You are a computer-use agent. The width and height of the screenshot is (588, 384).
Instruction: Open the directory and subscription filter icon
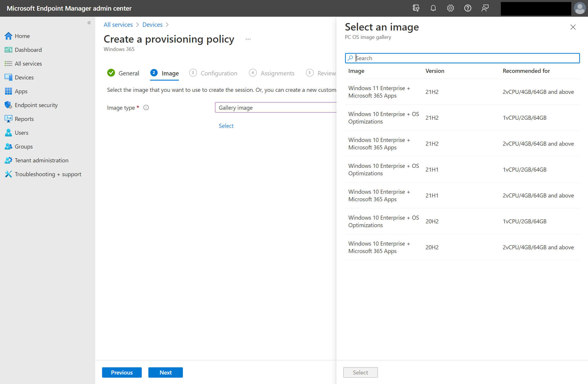click(416, 8)
